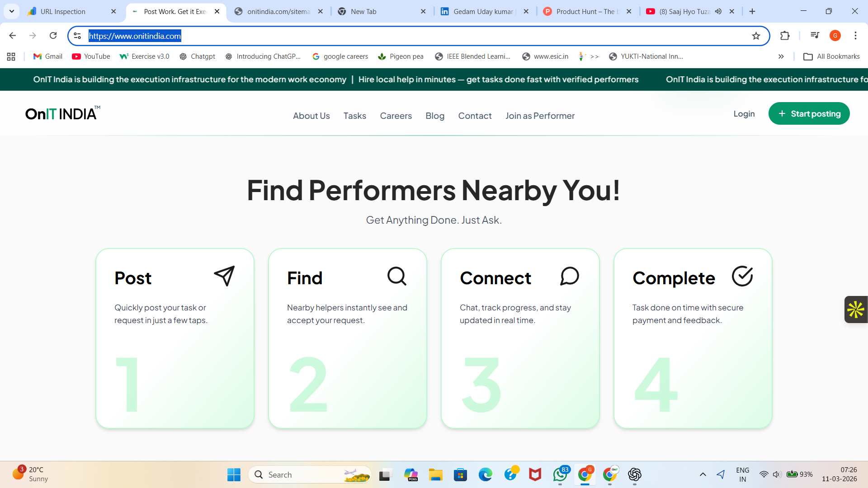Image resolution: width=868 pixels, height=488 pixels.
Task: Click the paper plane icon on Post card
Action: (x=224, y=276)
